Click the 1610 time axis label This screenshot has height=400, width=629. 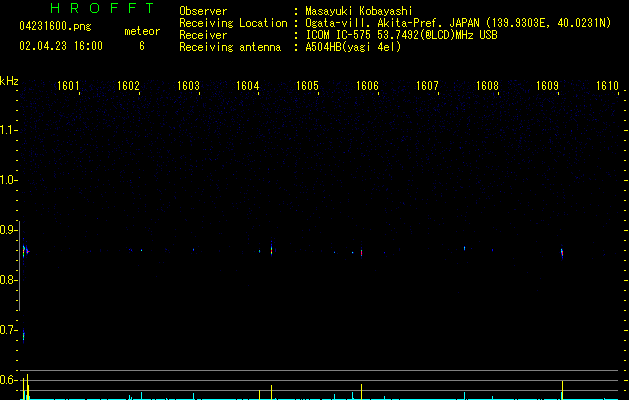607,86
